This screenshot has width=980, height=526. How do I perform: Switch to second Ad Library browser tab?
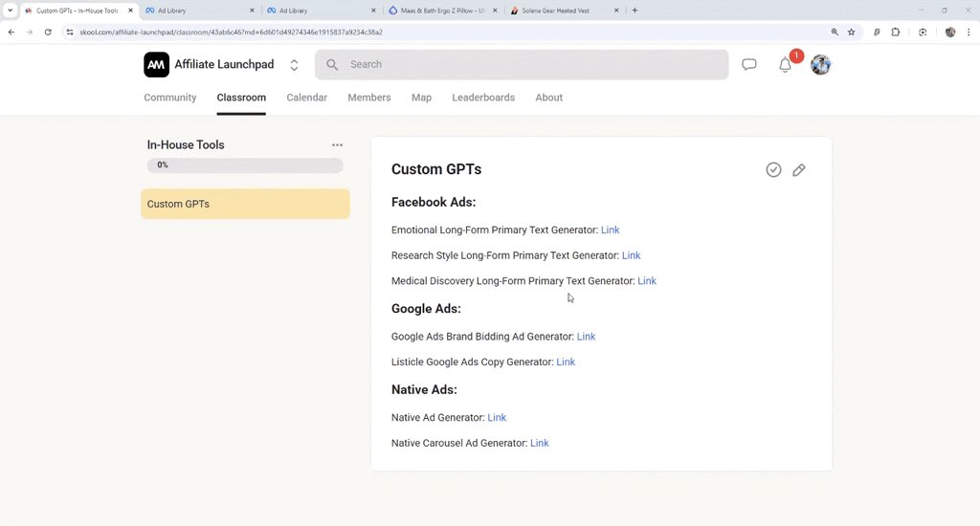point(322,11)
